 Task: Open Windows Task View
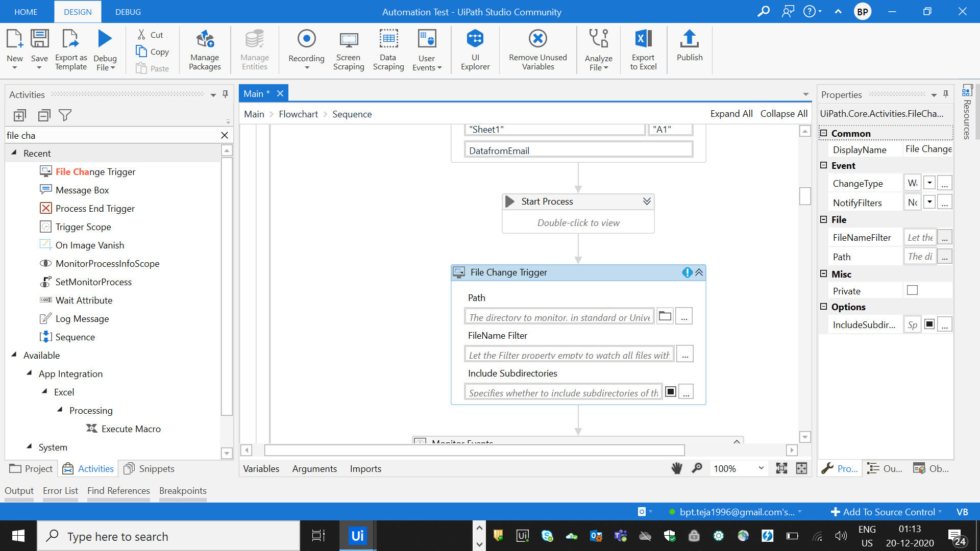318,536
